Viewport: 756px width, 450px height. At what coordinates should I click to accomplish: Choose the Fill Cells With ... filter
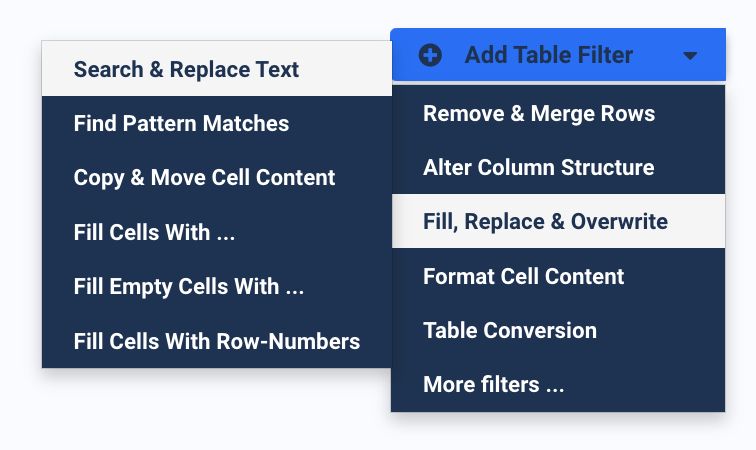216,232
